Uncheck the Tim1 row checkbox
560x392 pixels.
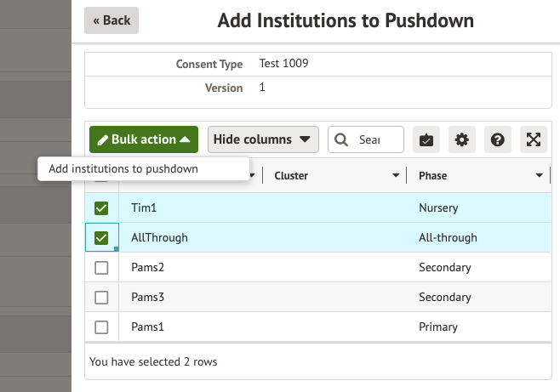coord(101,208)
